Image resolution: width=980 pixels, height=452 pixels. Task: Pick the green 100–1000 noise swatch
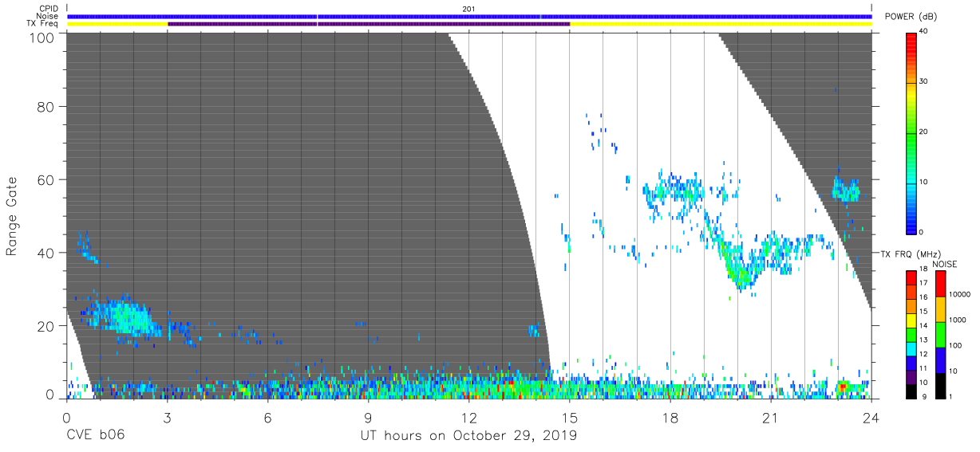tap(940, 335)
